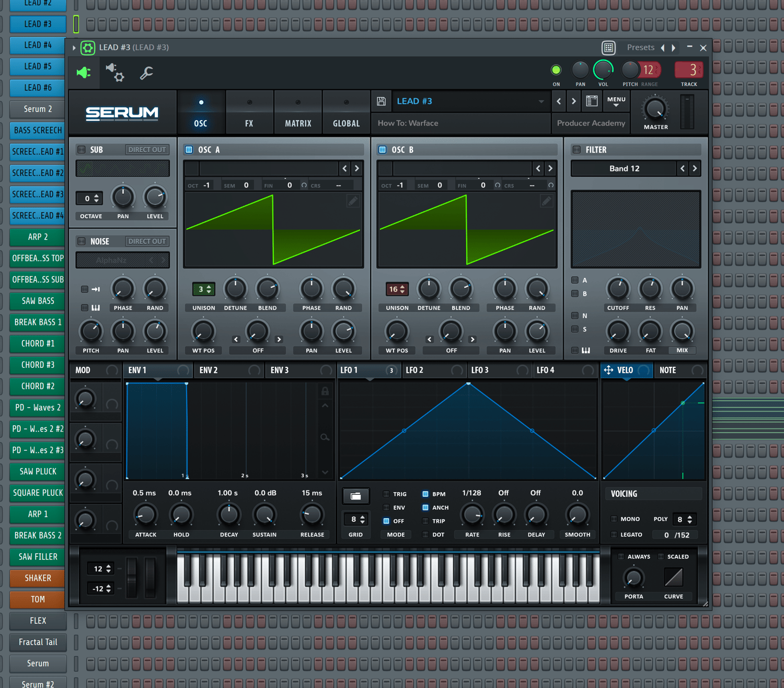Click the envelope zoom magnifier icon

click(325, 437)
